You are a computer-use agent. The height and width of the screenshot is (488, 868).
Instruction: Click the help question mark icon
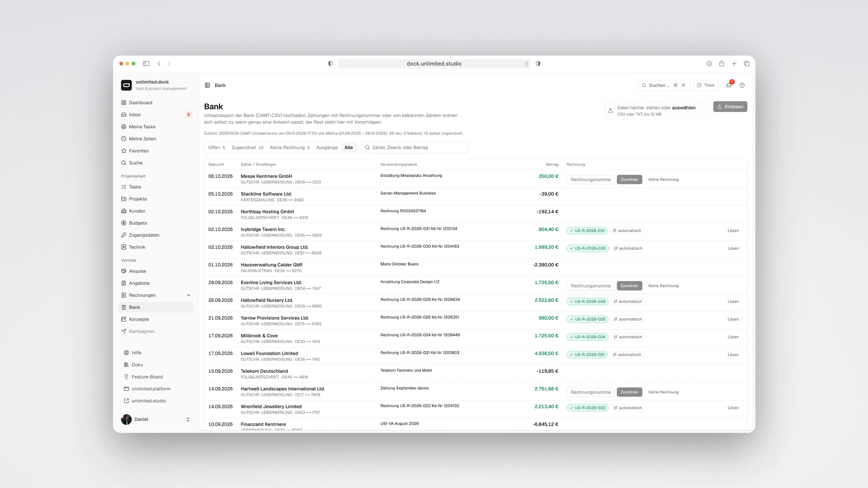pyautogui.click(x=742, y=85)
